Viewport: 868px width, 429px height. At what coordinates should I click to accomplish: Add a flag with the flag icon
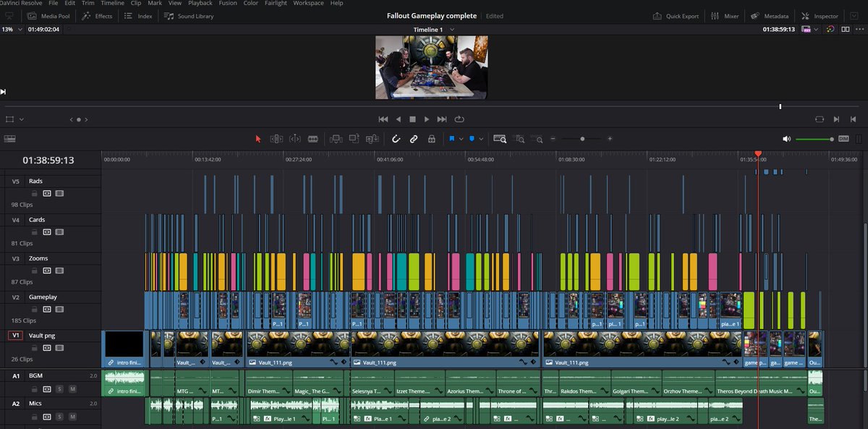[452, 138]
